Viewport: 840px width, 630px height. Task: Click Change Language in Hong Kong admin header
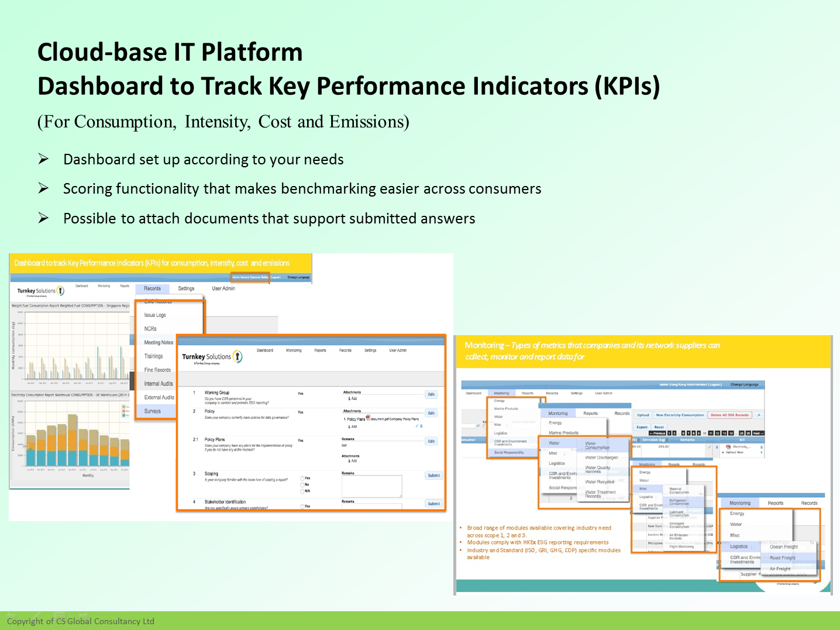[744, 384]
